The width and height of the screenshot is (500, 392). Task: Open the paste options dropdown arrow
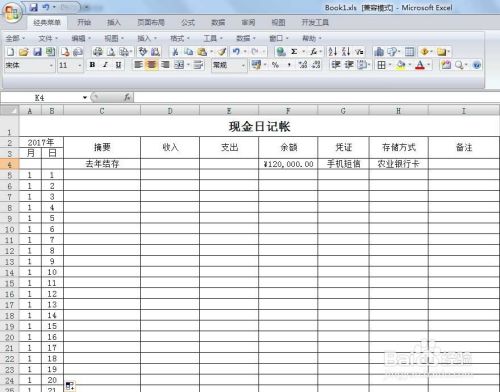(x=211, y=52)
